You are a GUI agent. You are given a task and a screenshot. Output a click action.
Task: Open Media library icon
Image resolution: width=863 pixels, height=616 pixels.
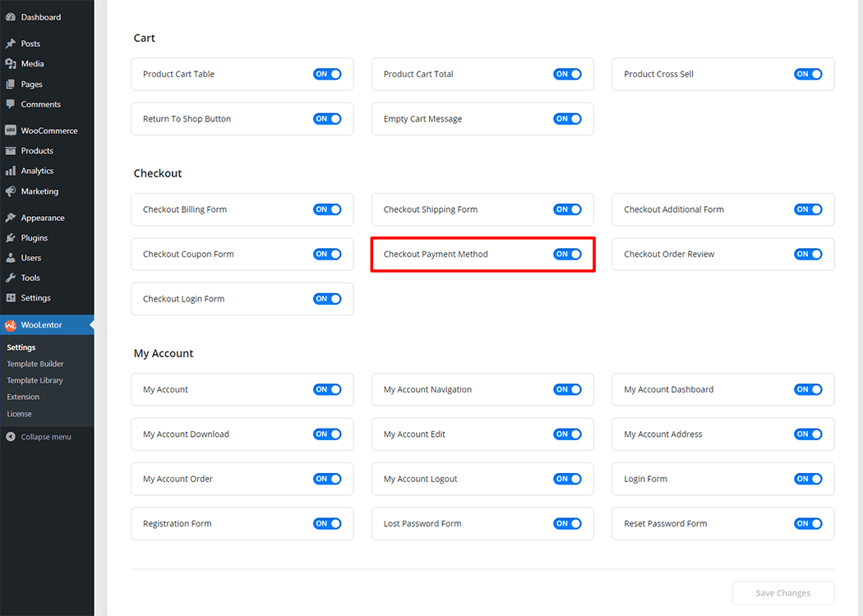(10, 64)
